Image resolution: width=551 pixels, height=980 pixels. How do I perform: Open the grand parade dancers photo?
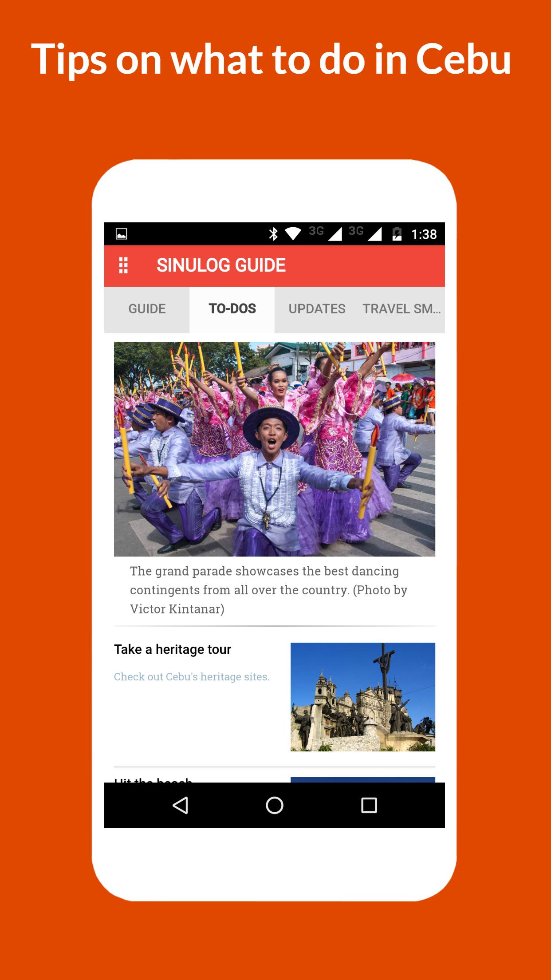[x=274, y=449]
